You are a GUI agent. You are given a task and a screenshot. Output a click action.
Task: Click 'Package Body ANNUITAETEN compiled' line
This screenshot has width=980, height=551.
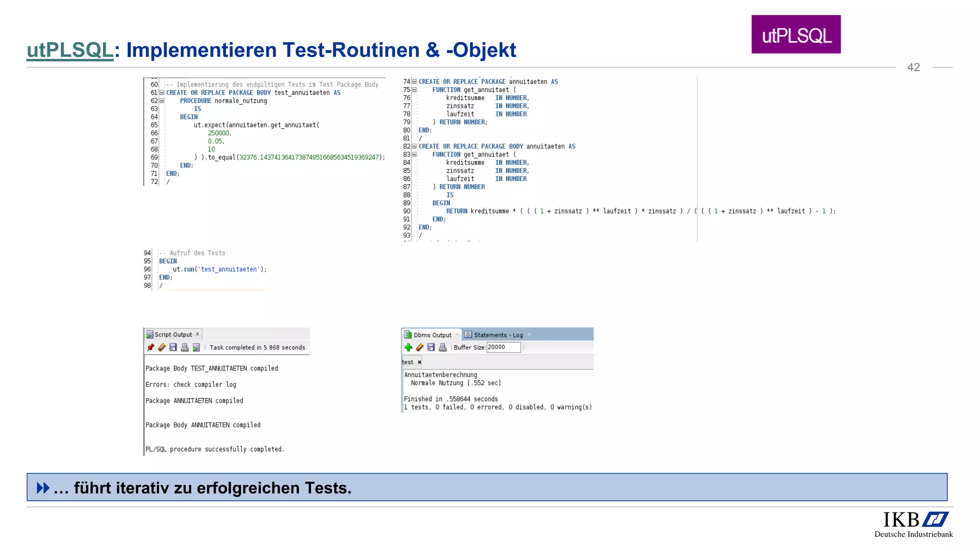point(203,425)
